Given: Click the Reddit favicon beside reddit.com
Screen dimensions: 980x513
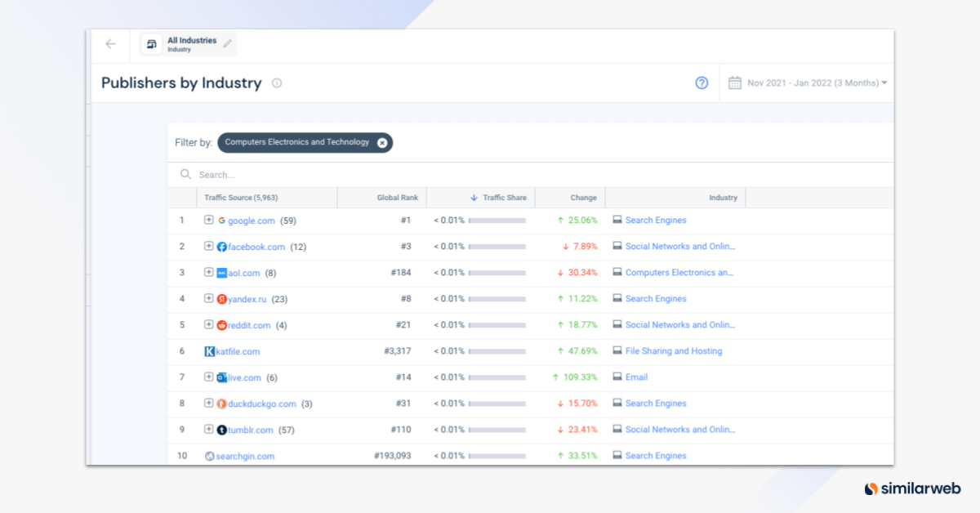Looking at the screenshot, I should [x=221, y=324].
